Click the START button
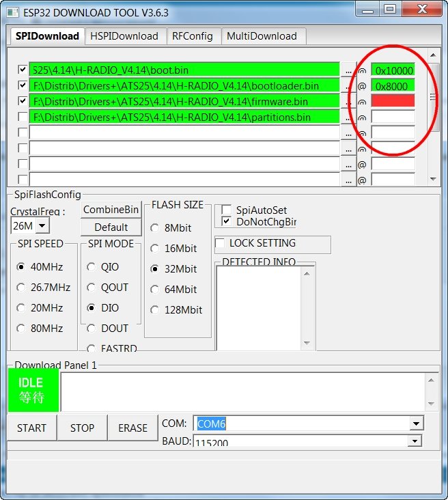Viewport: 448px width, 500px height. coord(31,428)
